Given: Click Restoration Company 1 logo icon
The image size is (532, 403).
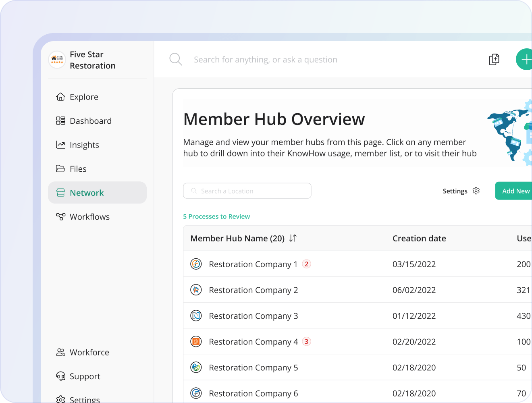Looking at the screenshot, I should pyautogui.click(x=196, y=264).
